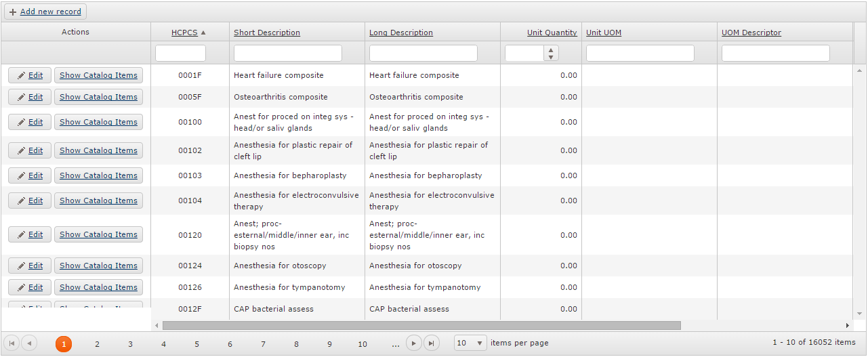The height and width of the screenshot is (357, 868).
Task: Switch to page 10
Action: click(363, 344)
